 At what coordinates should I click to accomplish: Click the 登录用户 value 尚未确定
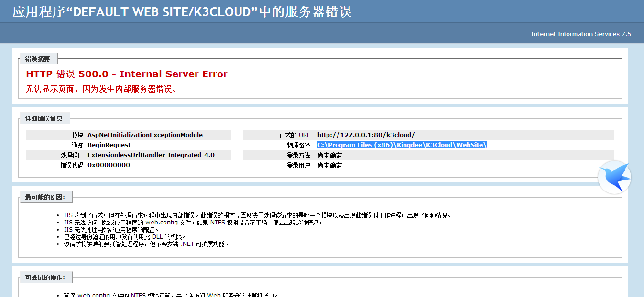[330, 165]
